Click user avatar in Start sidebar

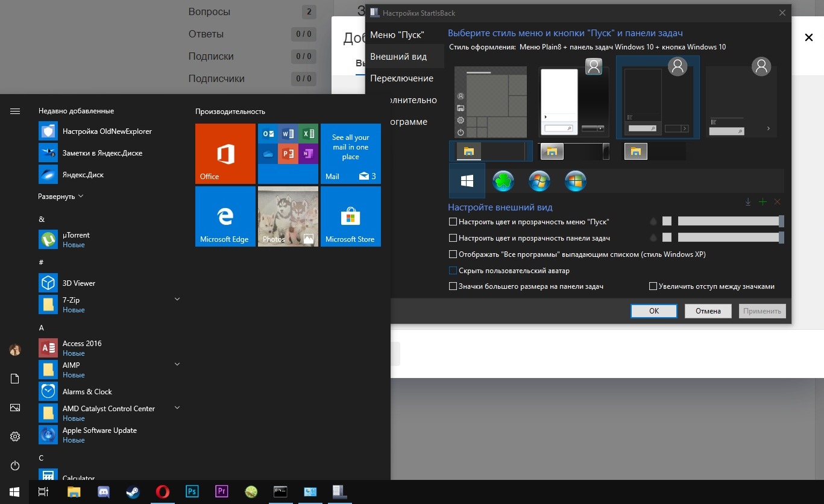(15, 350)
